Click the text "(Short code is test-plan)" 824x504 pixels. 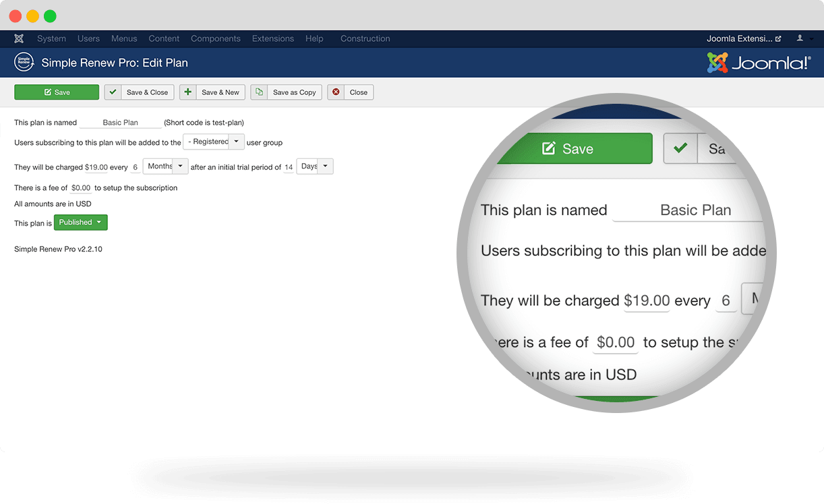tap(204, 123)
